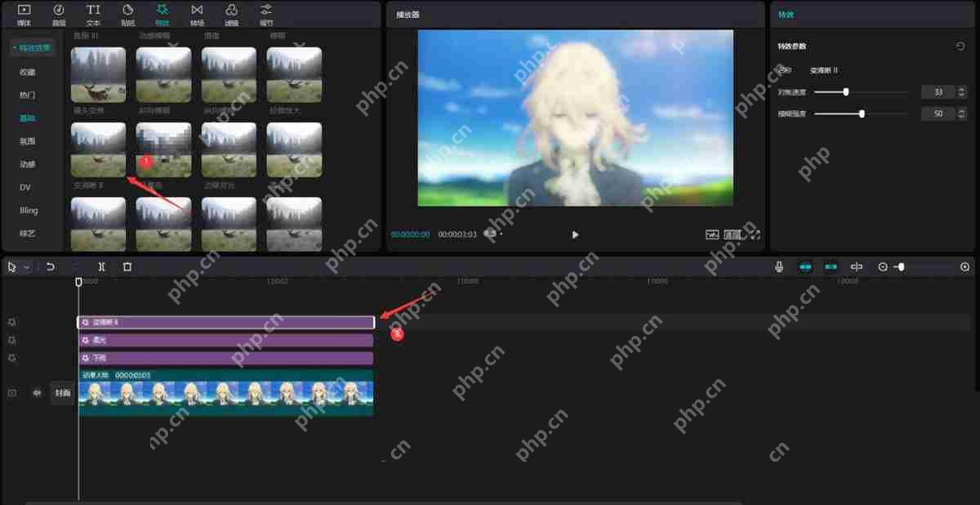Mute the main video track
The height and width of the screenshot is (505, 980).
coord(37,393)
